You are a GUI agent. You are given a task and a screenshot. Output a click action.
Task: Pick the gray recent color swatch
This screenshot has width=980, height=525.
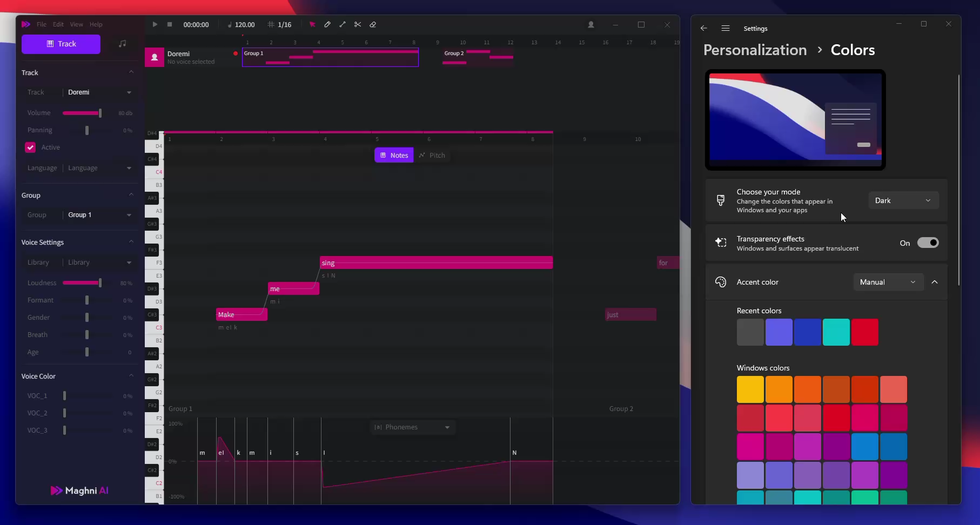(x=750, y=332)
